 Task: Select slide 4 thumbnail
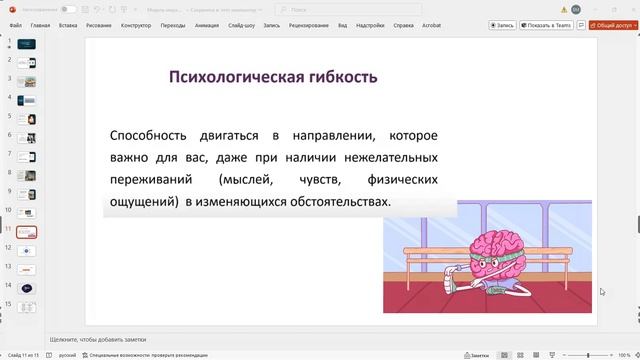tap(27, 100)
